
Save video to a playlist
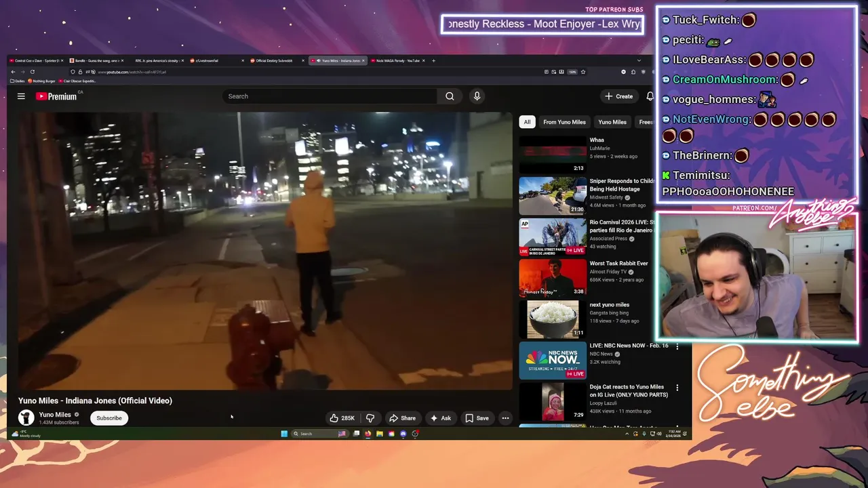477,418
